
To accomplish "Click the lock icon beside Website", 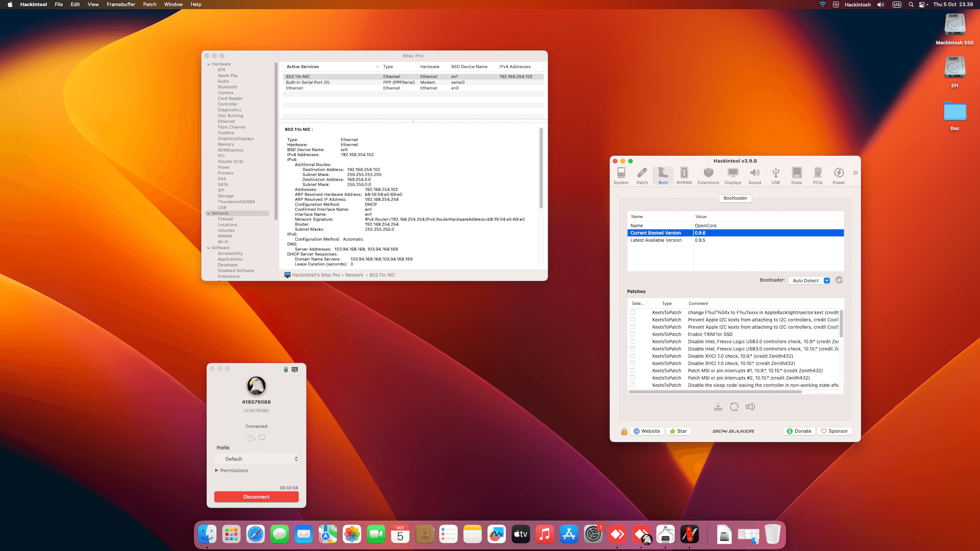I will tap(624, 431).
